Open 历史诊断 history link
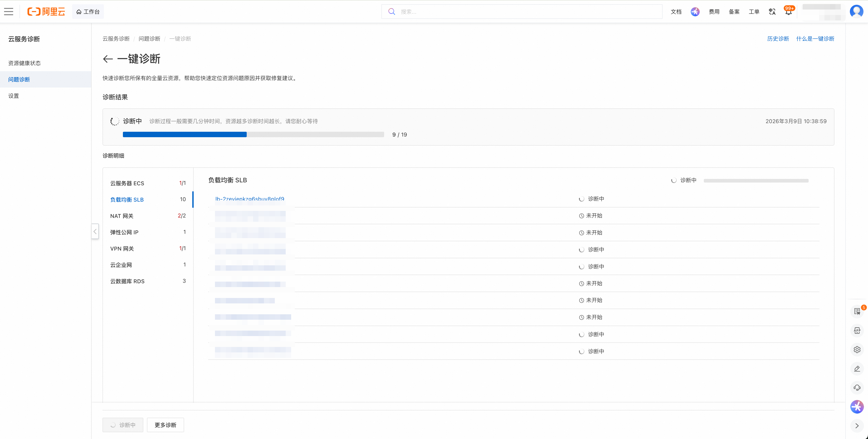 tap(778, 39)
